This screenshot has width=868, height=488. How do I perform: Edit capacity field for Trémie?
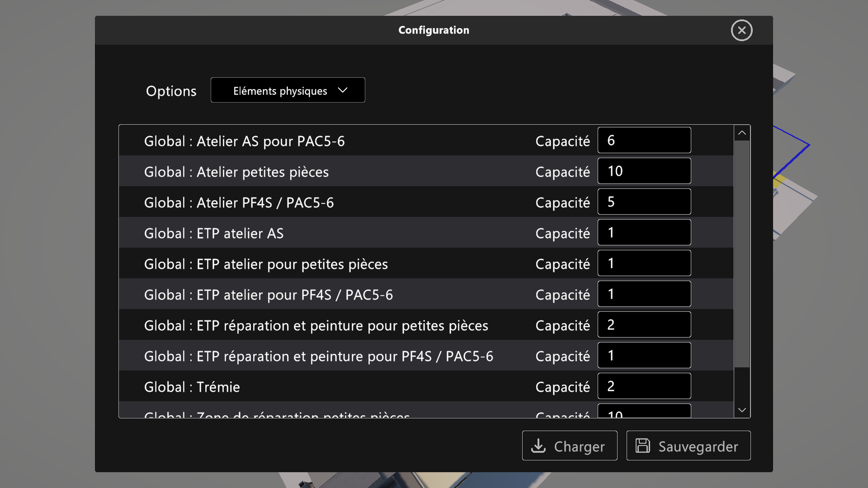644,386
